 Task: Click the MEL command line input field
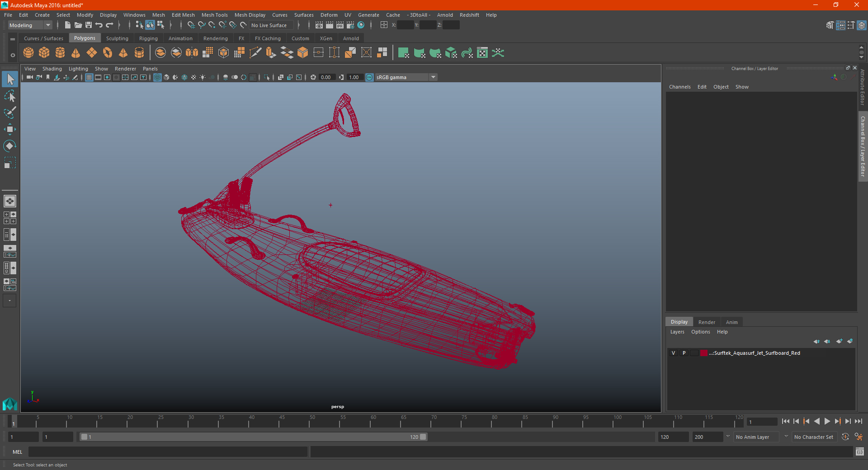coord(168,451)
